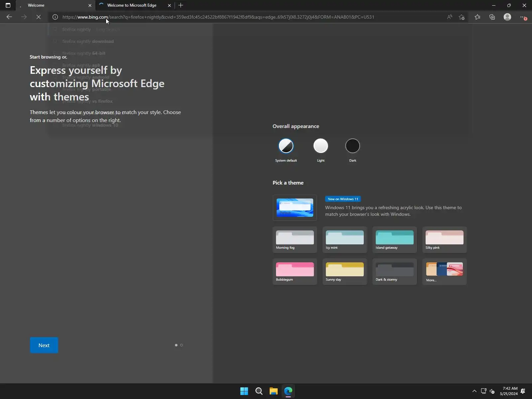View site information icon in address bar

(x=55, y=17)
